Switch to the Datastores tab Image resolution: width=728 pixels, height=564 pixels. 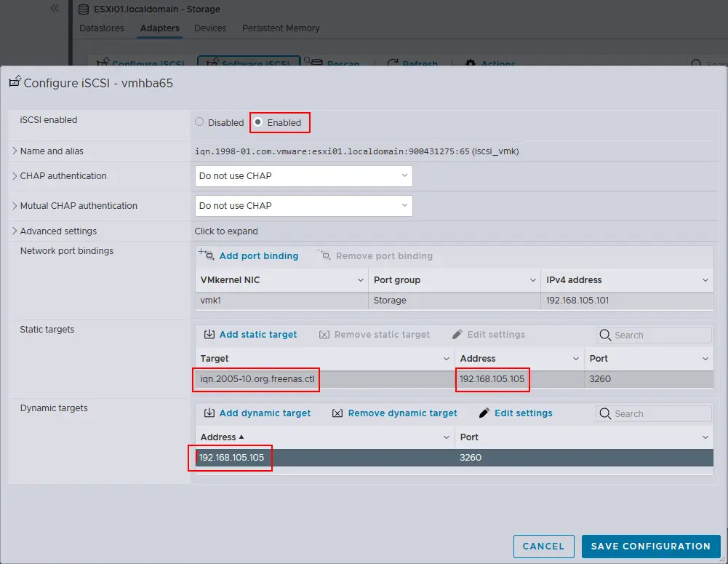(101, 28)
